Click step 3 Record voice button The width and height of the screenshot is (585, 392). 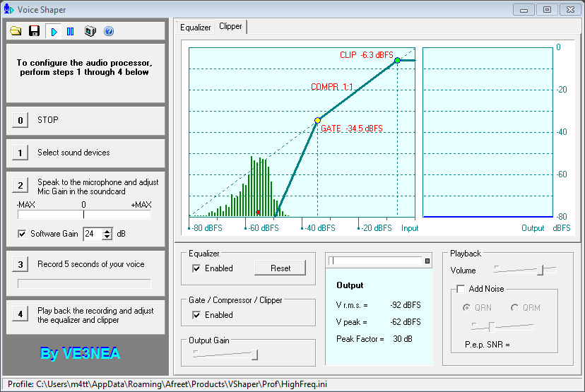(20, 264)
